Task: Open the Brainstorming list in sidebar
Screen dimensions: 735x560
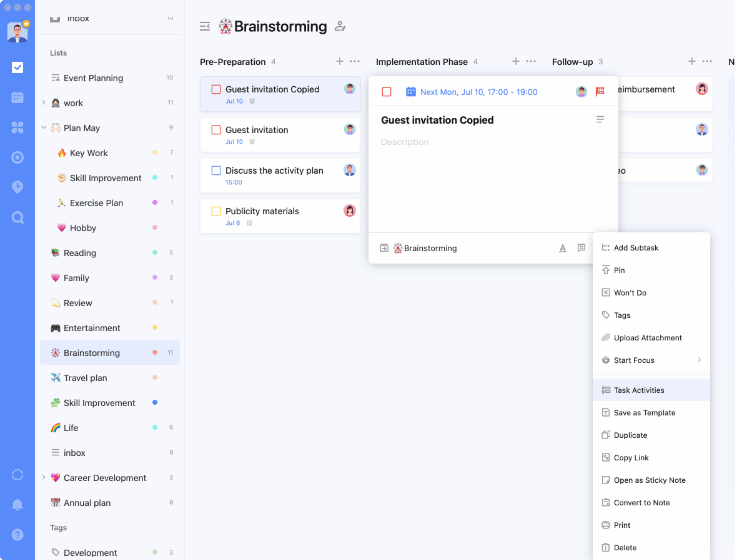Action: pyautogui.click(x=91, y=353)
